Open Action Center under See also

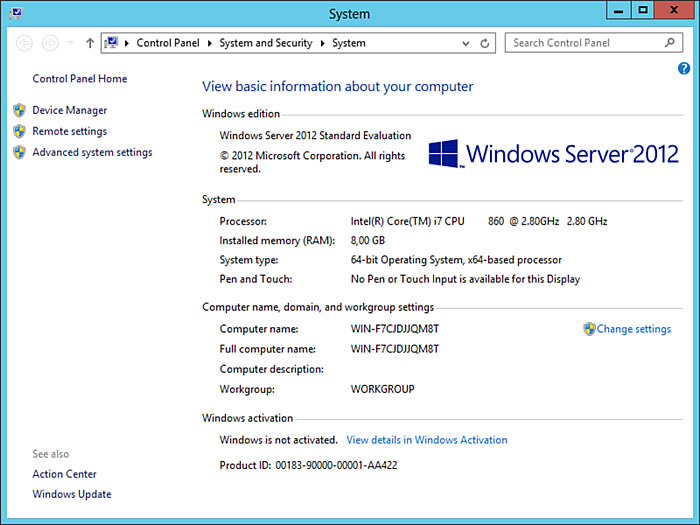click(x=64, y=474)
